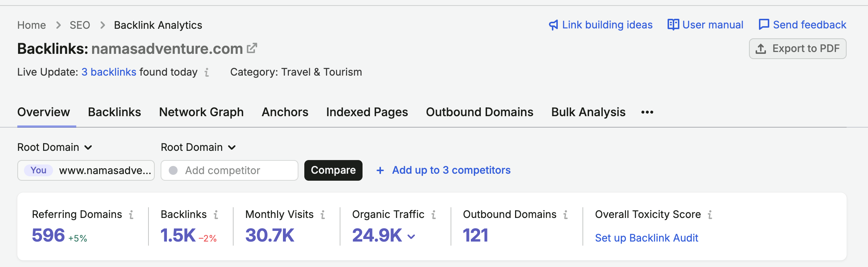Viewport: 868px width, 267px height.
Task: Switch to the Overview tab
Action: click(43, 112)
